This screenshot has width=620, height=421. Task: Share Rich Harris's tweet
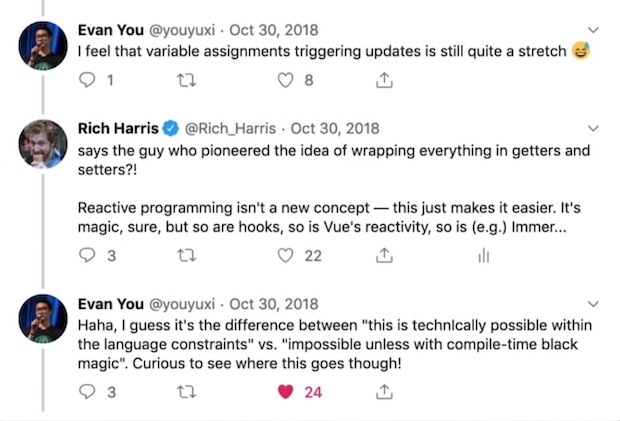[x=384, y=255]
